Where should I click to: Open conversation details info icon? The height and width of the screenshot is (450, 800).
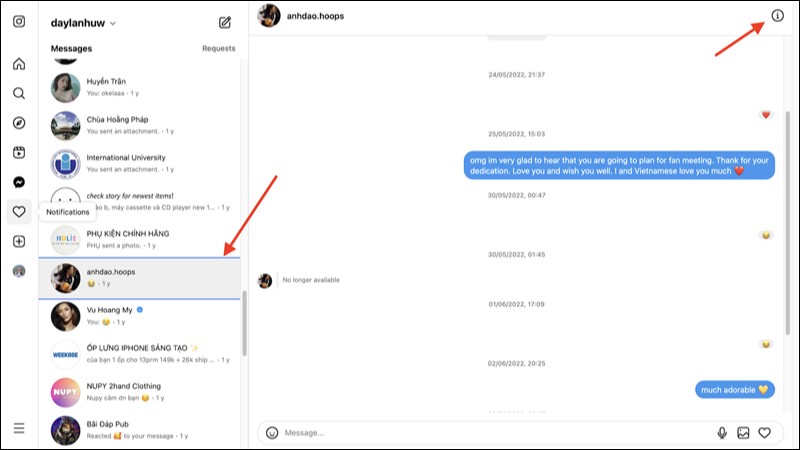coord(777,16)
